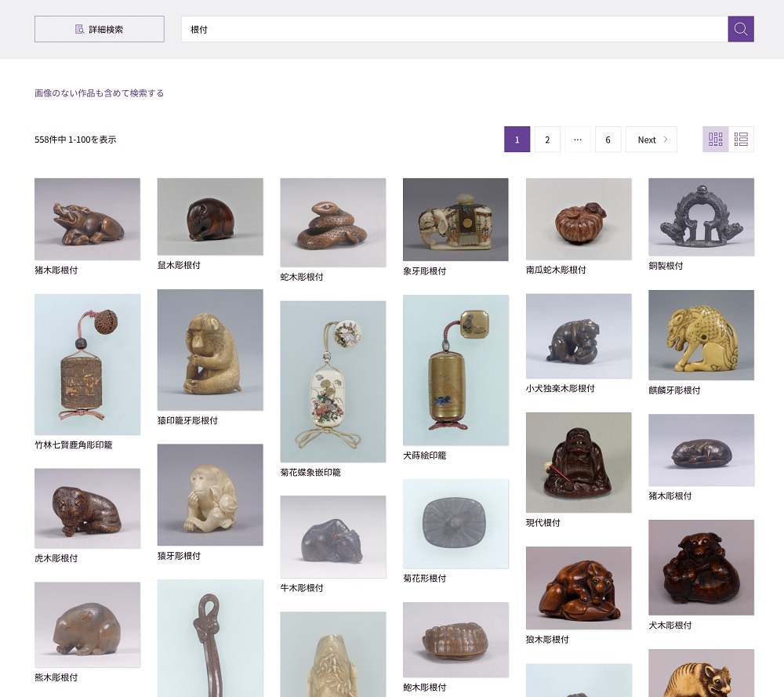Switch to the grid view layout
This screenshot has height=697, width=784.
coord(716,139)
